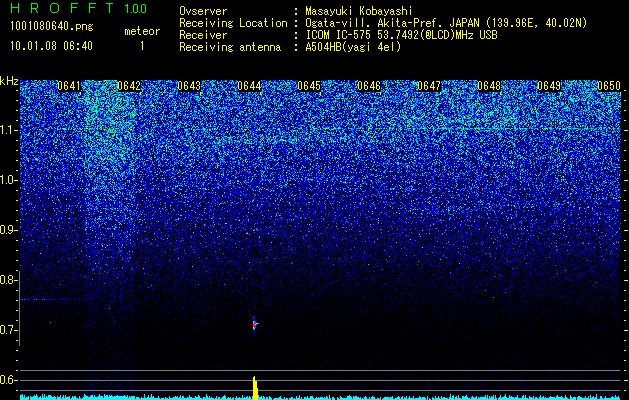Screen dimensions: 629x400
Task: Click the date stamp 10.01.08 06:40
Action: pyautogui.click(x=51, y=46)
